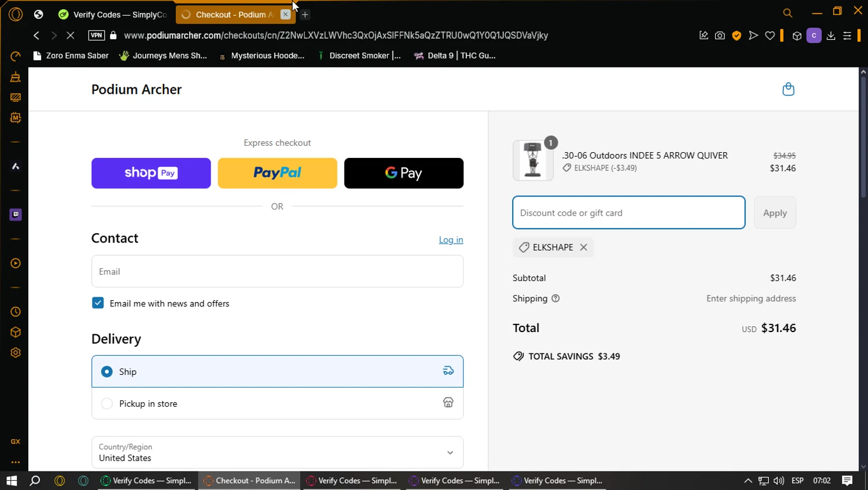
Task: Open the extensions cube icon in toolbar
Action: tap(797, 36)
